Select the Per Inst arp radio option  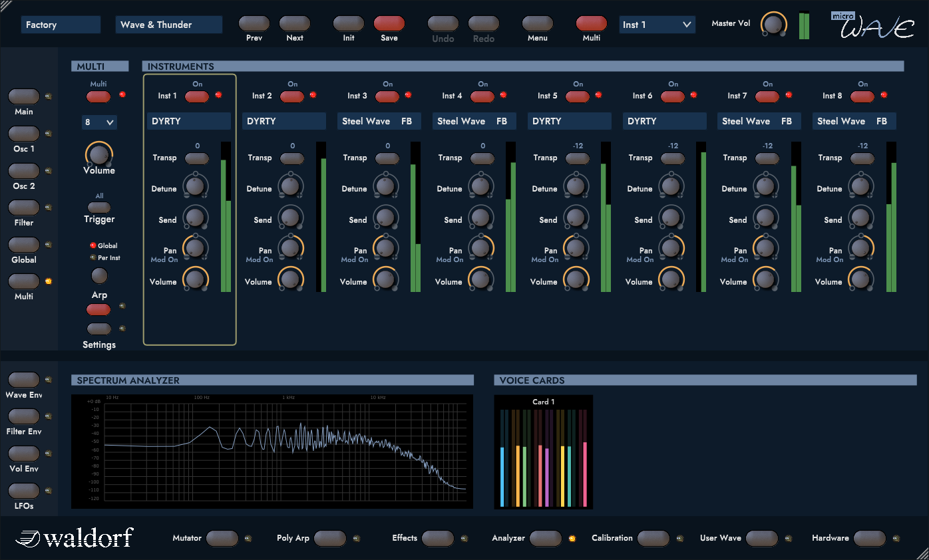coord(93,257)
